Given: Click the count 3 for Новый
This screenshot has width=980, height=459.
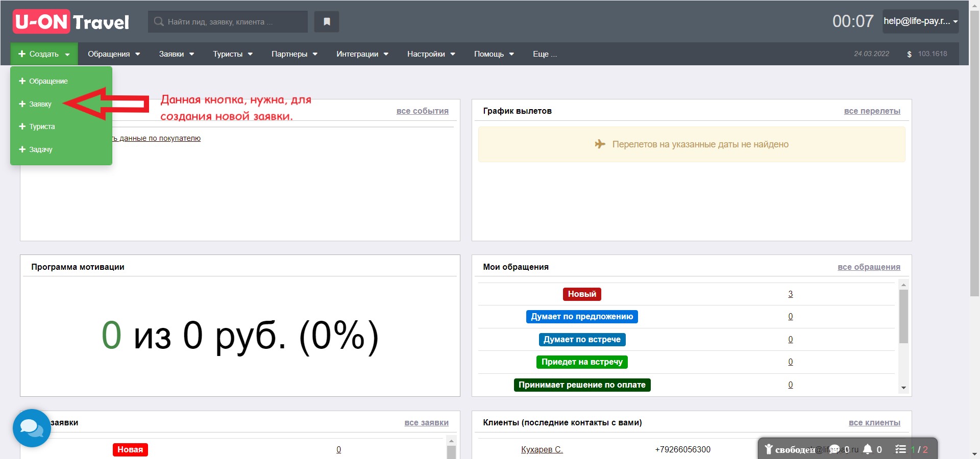Looking at the screenshot, I should [790, 294].
